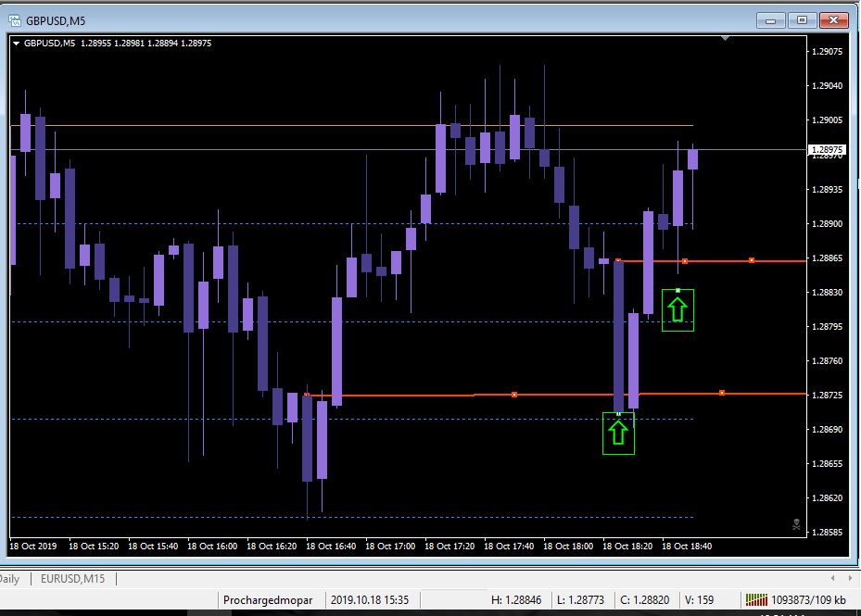Click the V: 159 volume status value
This screenshot has height=616, width=861.
tap(699, 600)
